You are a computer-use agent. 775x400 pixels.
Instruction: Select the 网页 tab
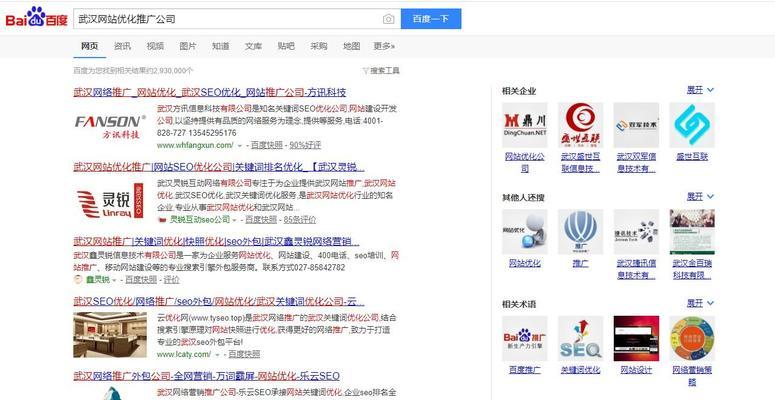89,46
